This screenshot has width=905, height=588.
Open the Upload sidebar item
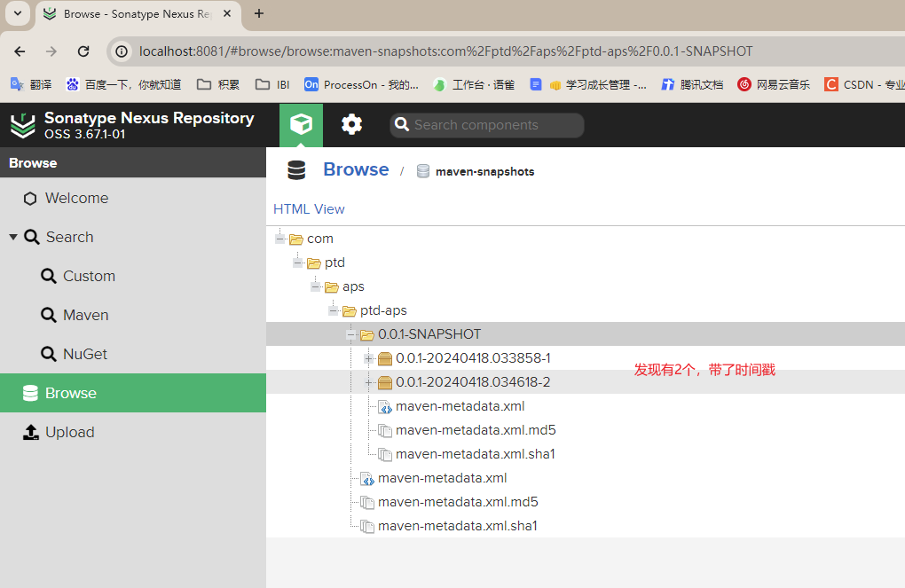click(x=133, y=432)
